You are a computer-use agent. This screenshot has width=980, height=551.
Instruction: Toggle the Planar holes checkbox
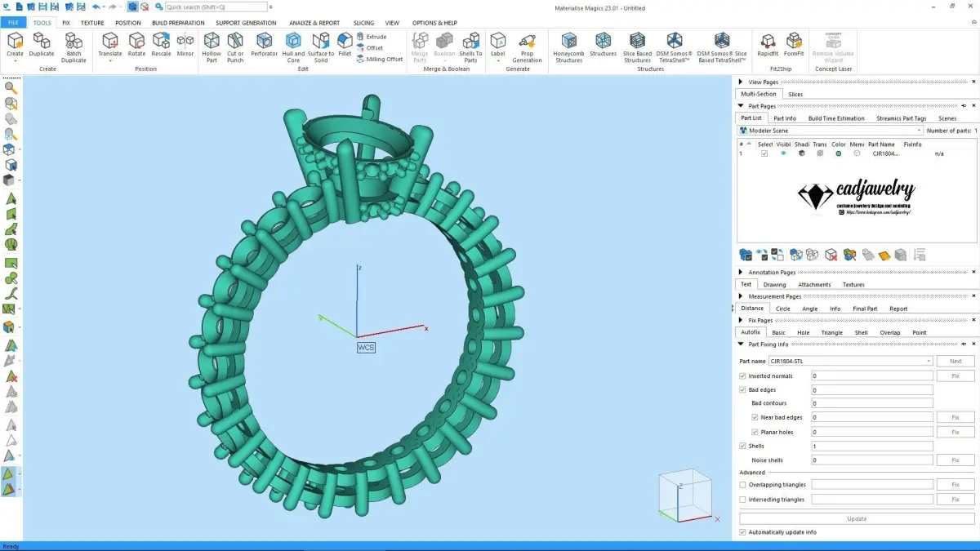[755, 432]
